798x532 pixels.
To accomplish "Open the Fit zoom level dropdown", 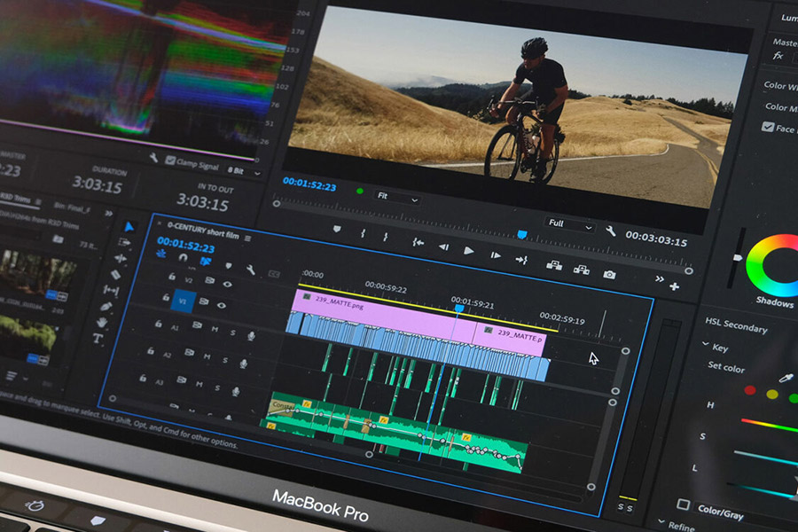I will point(398,198).
